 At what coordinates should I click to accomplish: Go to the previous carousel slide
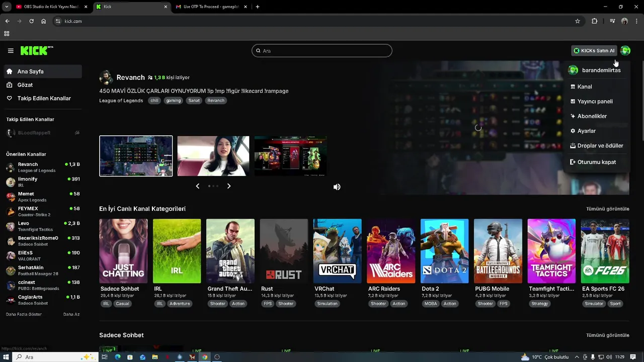point(197,186)
